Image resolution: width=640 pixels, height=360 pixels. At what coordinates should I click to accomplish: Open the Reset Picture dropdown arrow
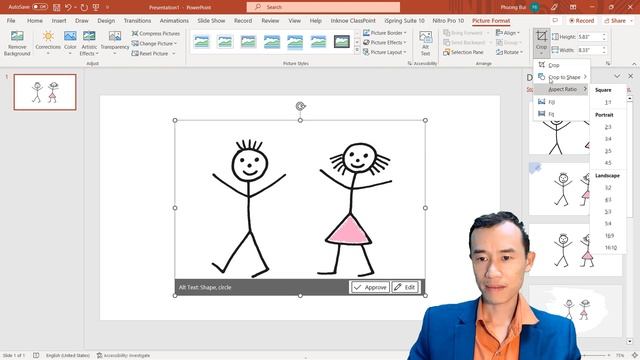tap(173, 53)
